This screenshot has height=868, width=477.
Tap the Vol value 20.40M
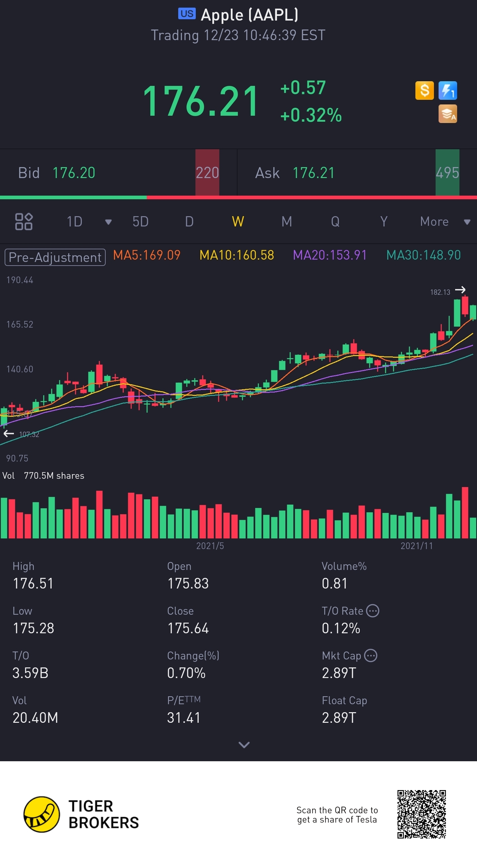pos(35,718)
